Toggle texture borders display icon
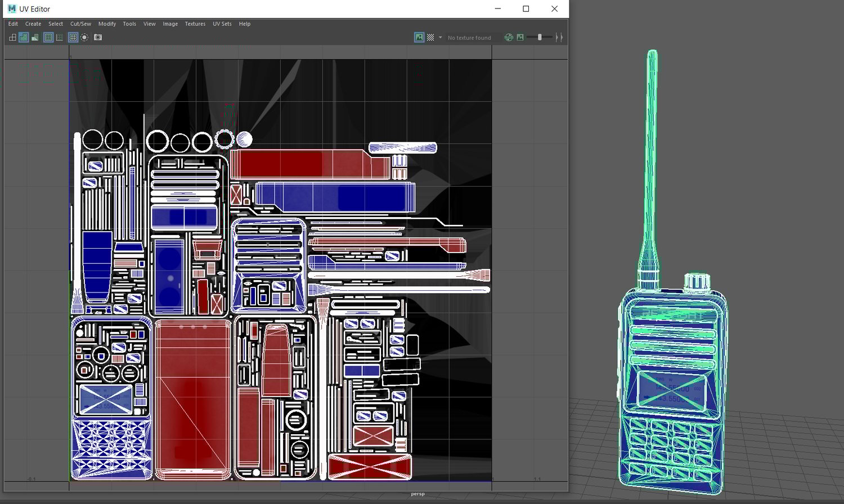 click(48, 38)
